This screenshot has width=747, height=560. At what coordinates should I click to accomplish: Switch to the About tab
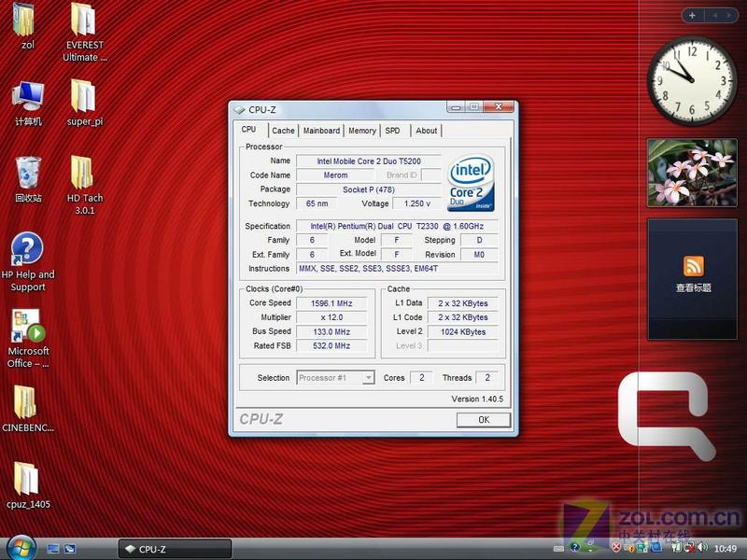[427, 131]
